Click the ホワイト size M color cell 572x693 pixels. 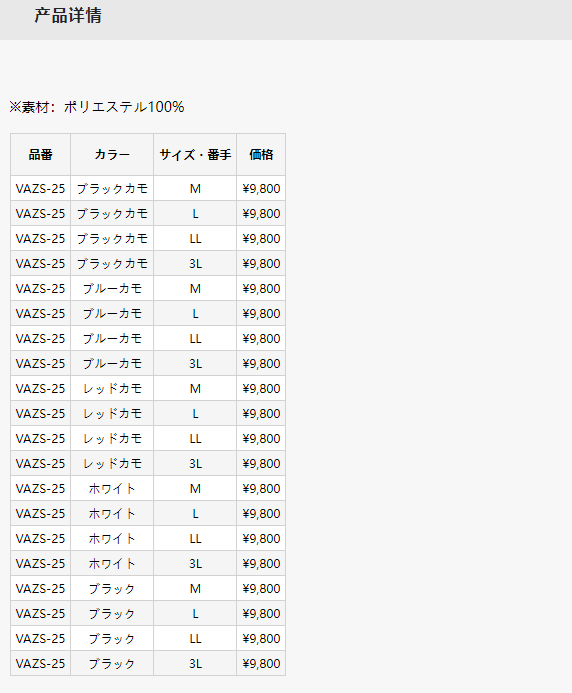tap(112, 488)
